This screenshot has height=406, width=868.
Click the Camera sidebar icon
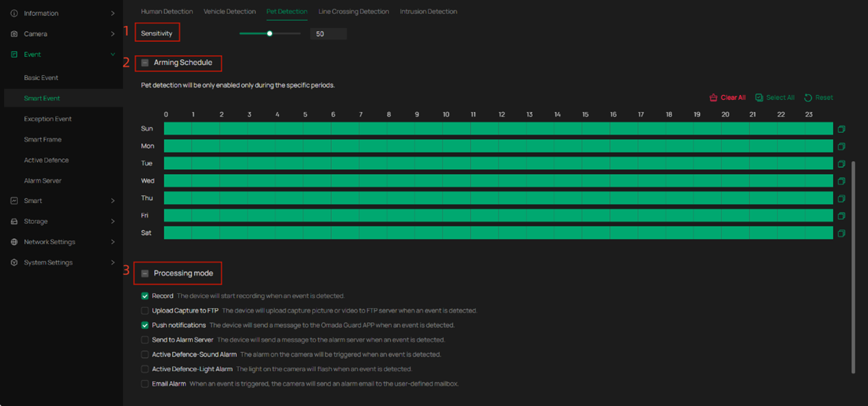(x=14, y=34)
